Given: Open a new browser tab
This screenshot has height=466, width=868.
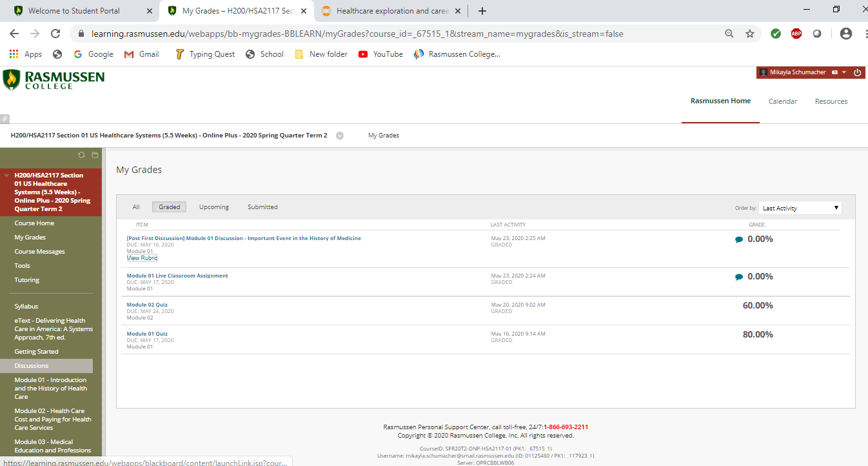Looking at the screenshot, I should (482, 11).
